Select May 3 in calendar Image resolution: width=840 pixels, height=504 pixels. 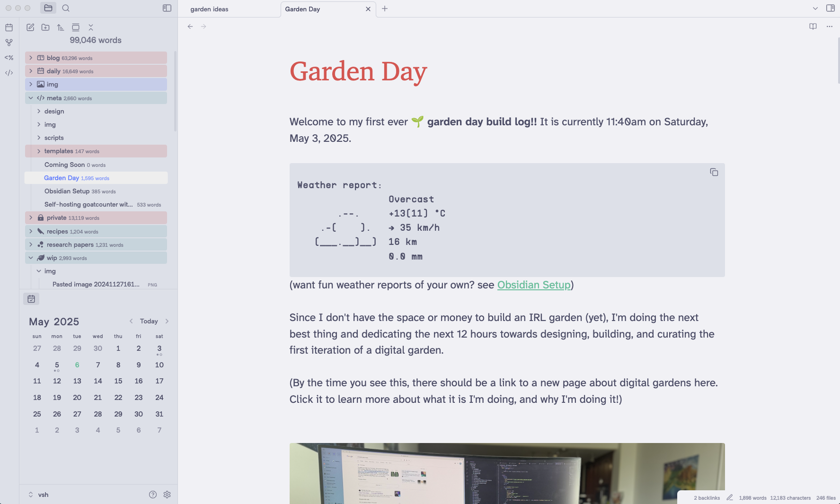coord(159,348)
